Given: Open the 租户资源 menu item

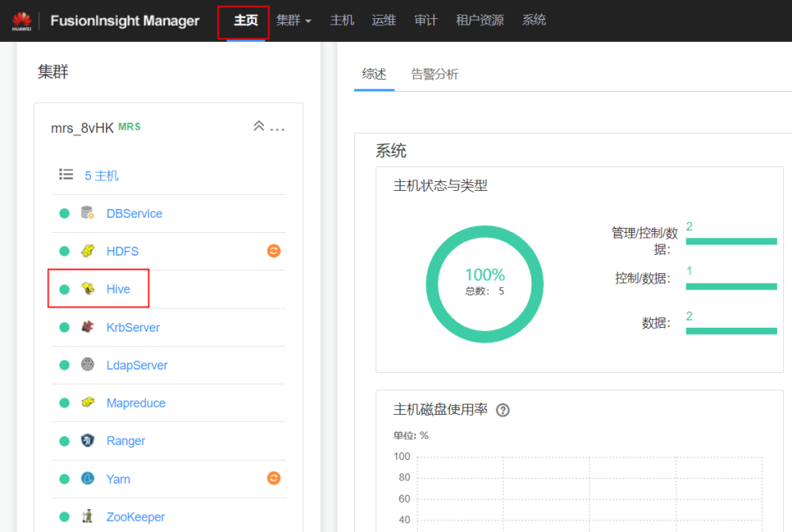Looking at the screenshot, I should click(x=480, y=21).
